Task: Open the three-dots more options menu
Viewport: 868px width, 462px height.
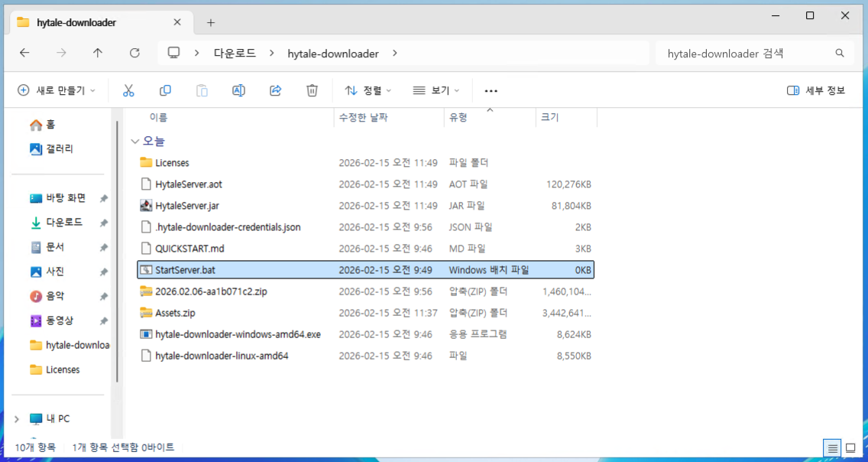Action: (491, 91)
